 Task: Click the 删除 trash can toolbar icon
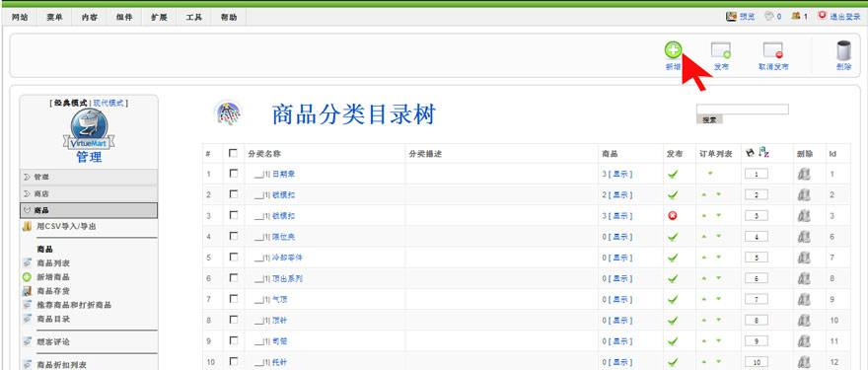(x=843, y=50)
